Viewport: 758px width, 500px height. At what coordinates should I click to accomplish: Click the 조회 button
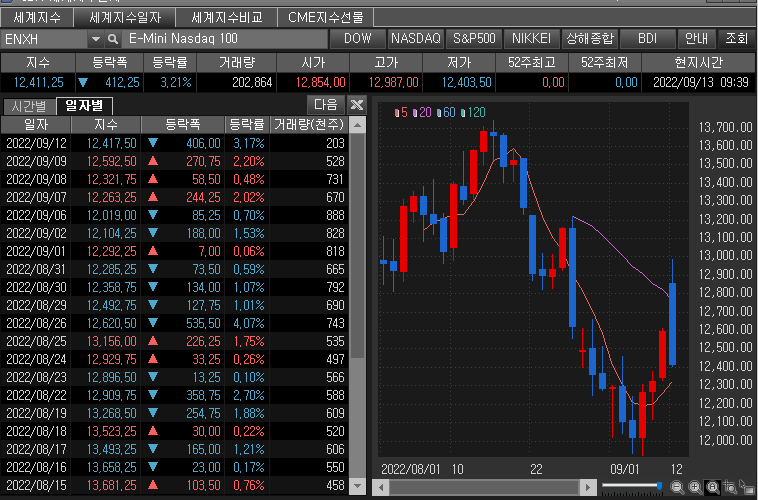[x=736, y=39]
